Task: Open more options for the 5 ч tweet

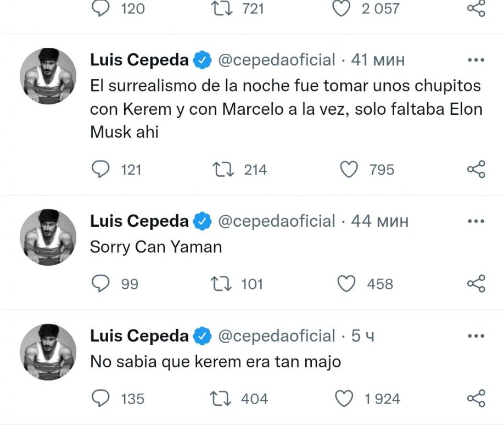Action: click(475, 335)
